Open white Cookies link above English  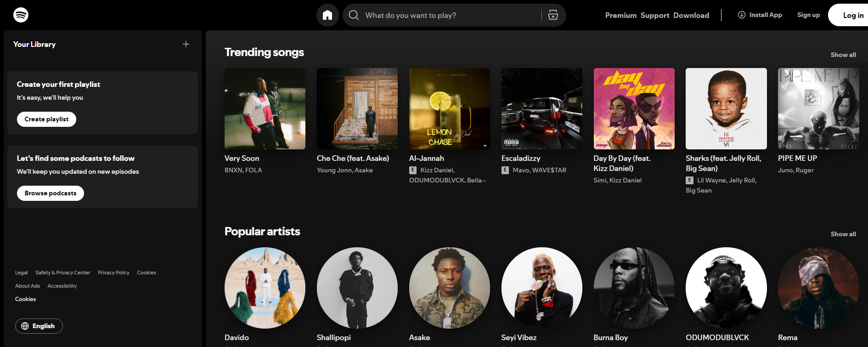coord(26,299)
